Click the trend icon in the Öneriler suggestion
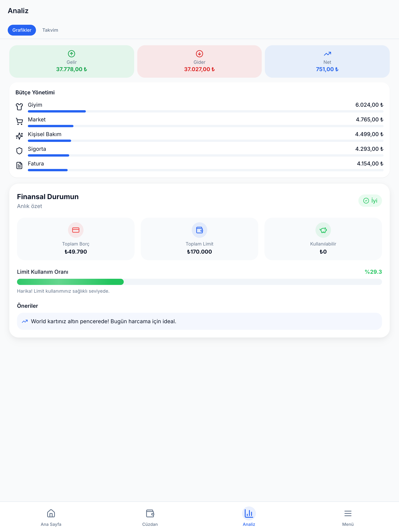399x532 pixels. 25,321
